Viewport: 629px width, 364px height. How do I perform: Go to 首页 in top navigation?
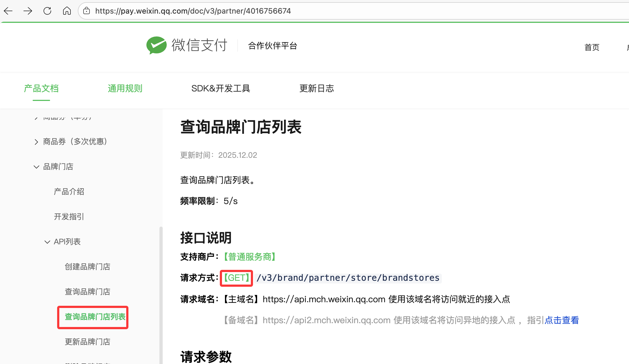592,47
